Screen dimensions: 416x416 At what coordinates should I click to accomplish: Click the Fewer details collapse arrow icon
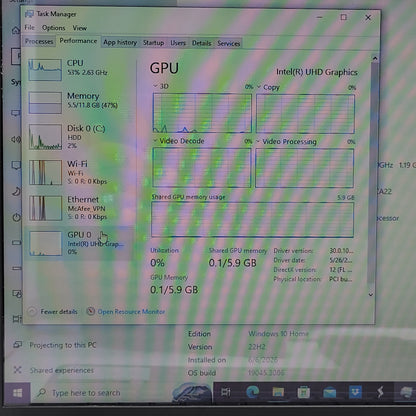[x=32, y=312]
